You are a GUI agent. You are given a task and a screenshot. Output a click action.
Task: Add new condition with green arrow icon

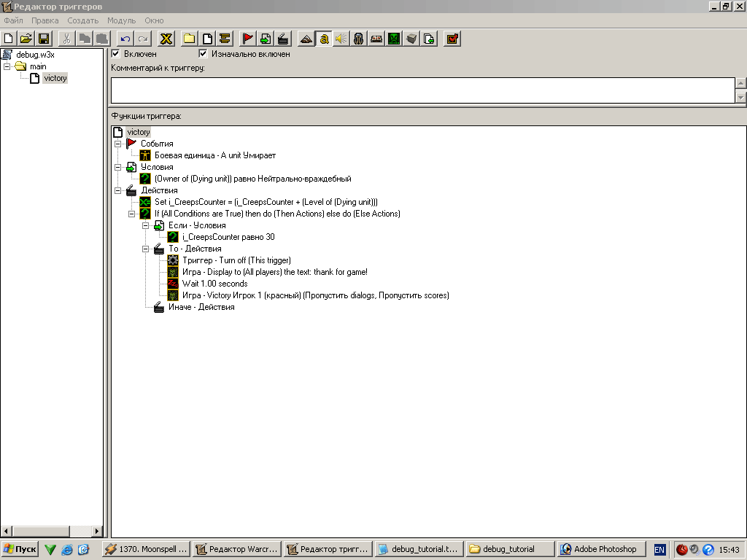click(266, 39)
